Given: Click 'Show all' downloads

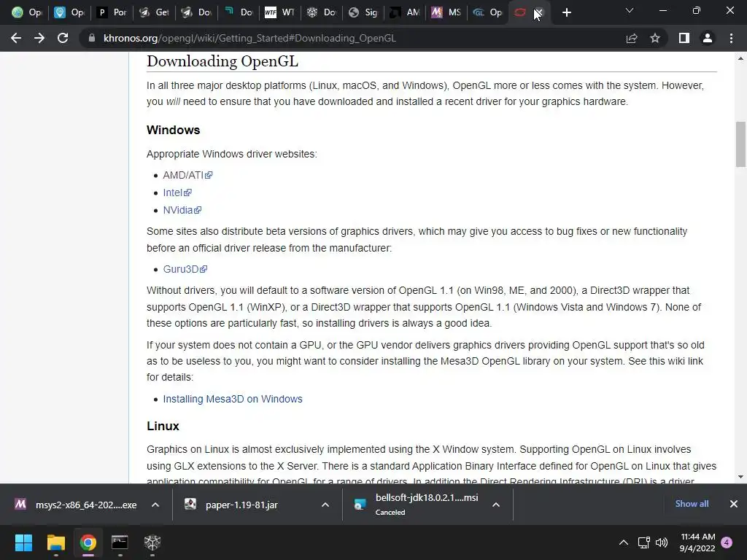Looking at the screenshot, I should 692,504.
